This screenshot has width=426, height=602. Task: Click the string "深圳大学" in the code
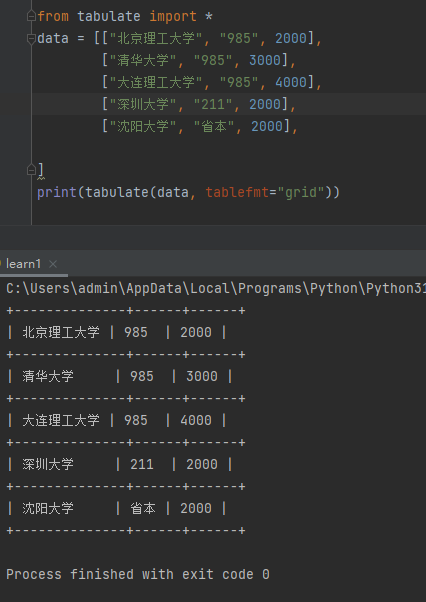[143, 104]
